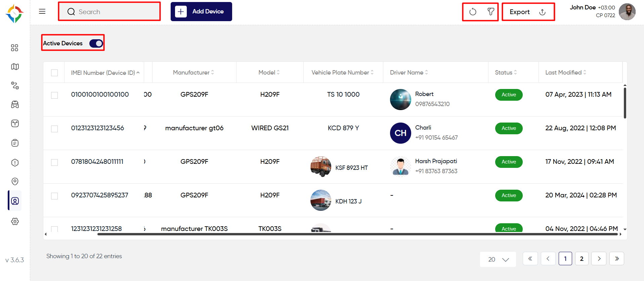Jump to the last page using the double arrow
The height and width of the screenshot is (281, 644).
pyautogui.click(x=617, y=259)
